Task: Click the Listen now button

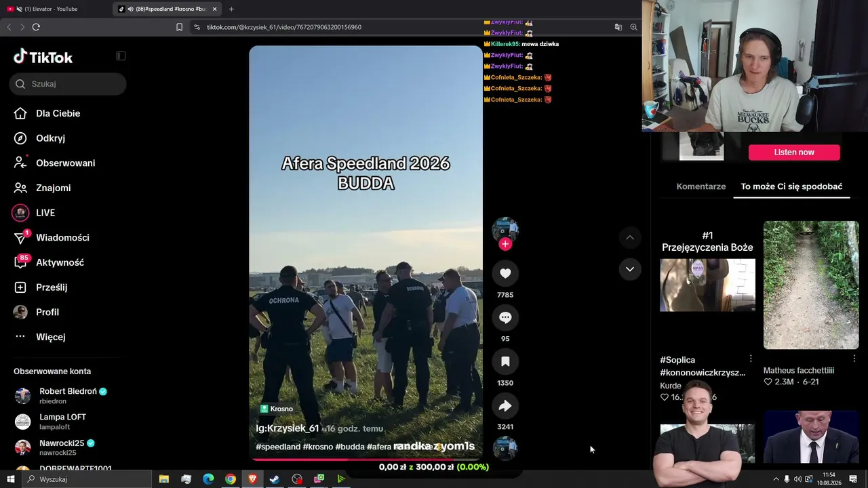Action: point(794,152)
